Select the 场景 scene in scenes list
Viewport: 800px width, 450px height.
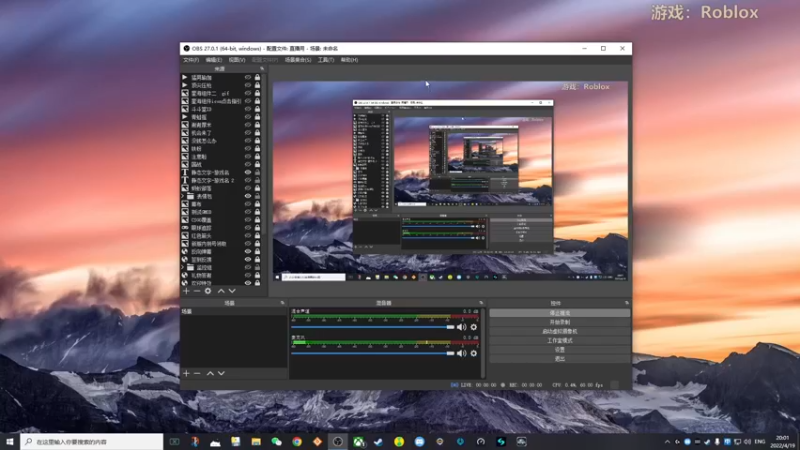pos(234,311)
